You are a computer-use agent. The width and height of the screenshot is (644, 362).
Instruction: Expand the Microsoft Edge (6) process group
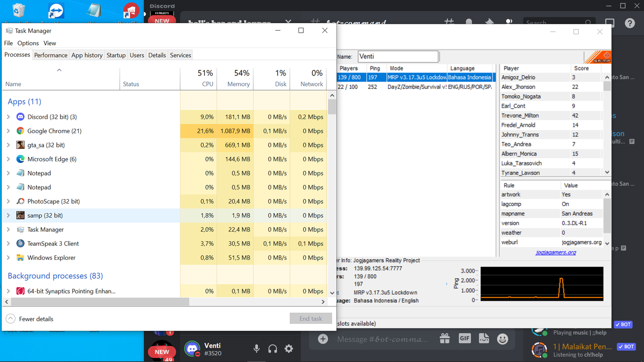[8, 159]
